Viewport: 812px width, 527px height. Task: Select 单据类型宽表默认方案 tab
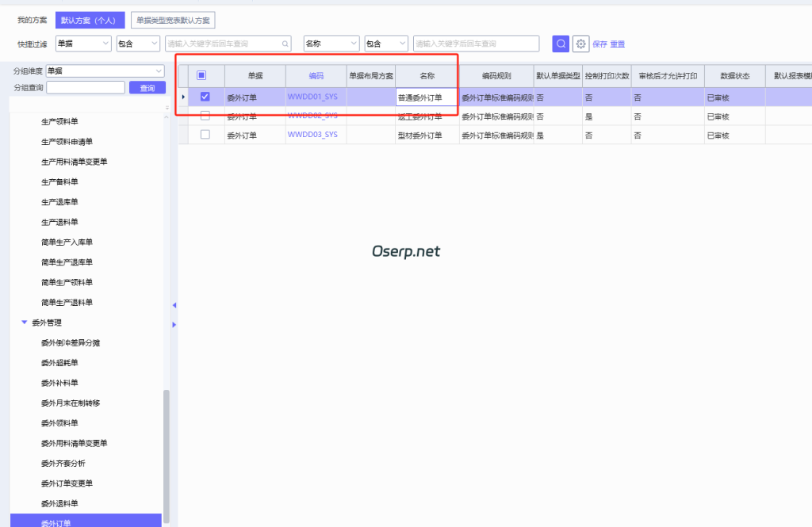(173, 20)
